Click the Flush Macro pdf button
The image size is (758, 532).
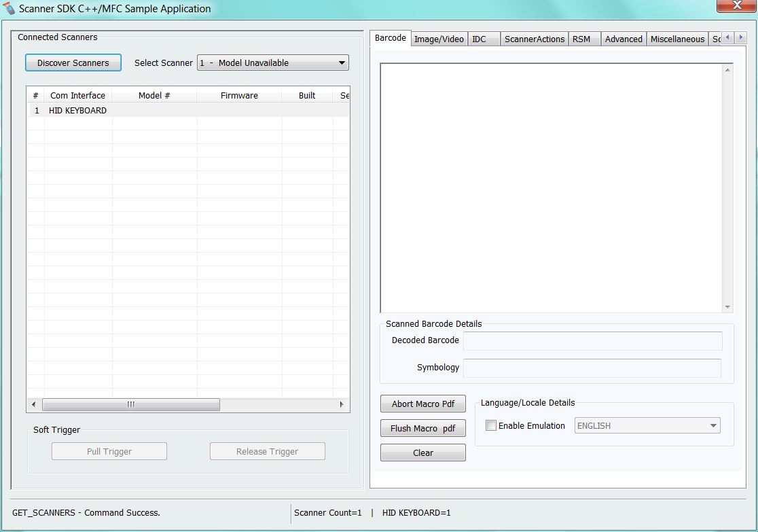(423, 429)
